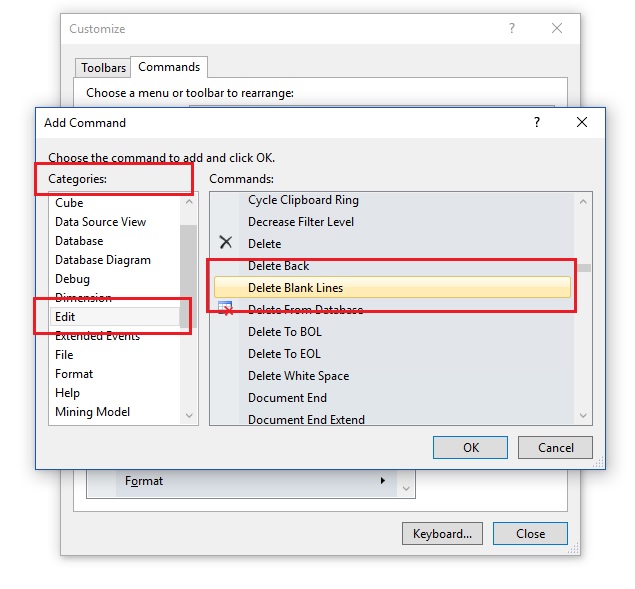Click the Categories list scroll-down arrow
Screen dimensions: 635x589
[189, 415]
